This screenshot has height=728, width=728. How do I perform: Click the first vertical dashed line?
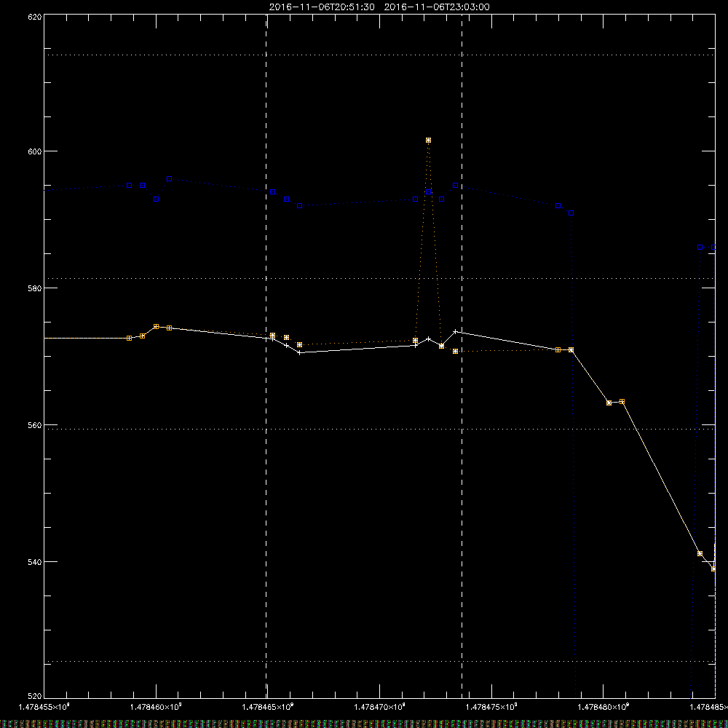266,355
